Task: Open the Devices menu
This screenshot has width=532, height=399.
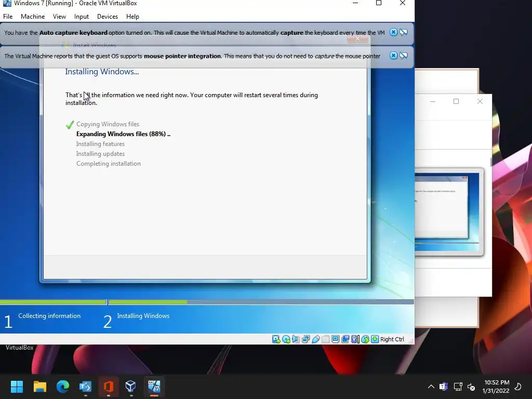Action: (x=108, y=16)
